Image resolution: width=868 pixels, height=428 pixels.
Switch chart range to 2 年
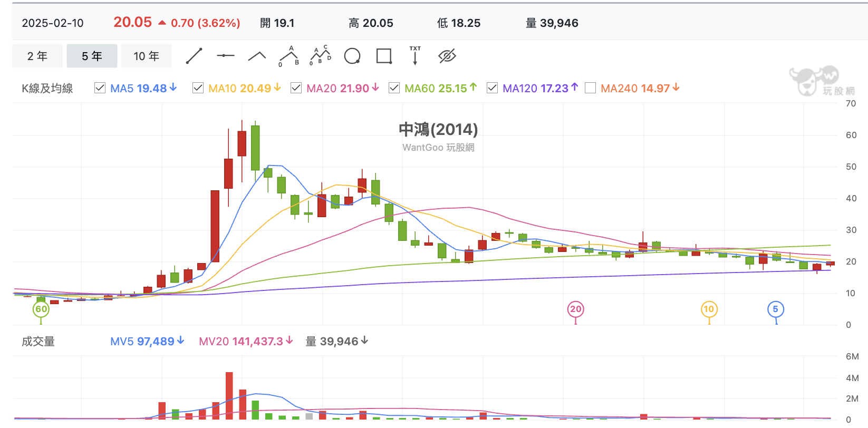tap(37, 56)
